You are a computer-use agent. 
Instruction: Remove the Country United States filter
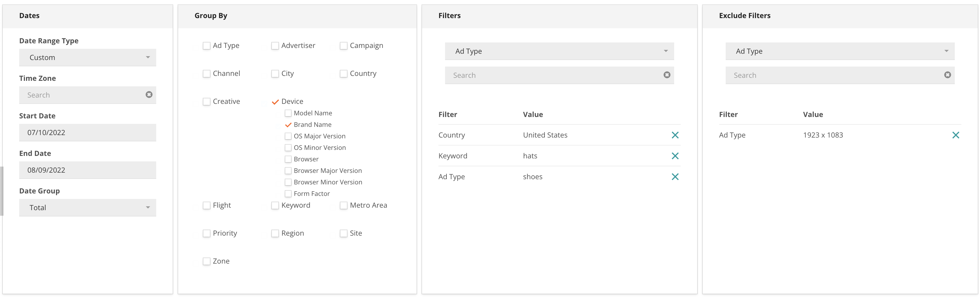(x=675, y=135)
